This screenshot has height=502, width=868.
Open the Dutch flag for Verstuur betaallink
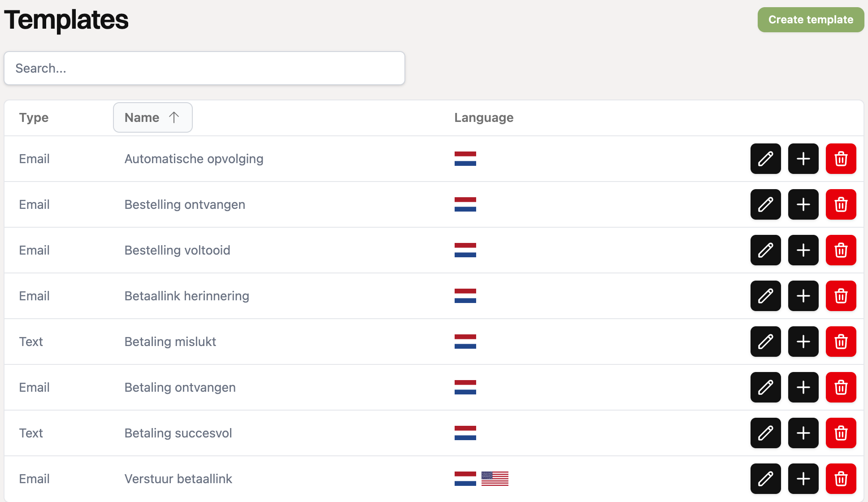465,479
